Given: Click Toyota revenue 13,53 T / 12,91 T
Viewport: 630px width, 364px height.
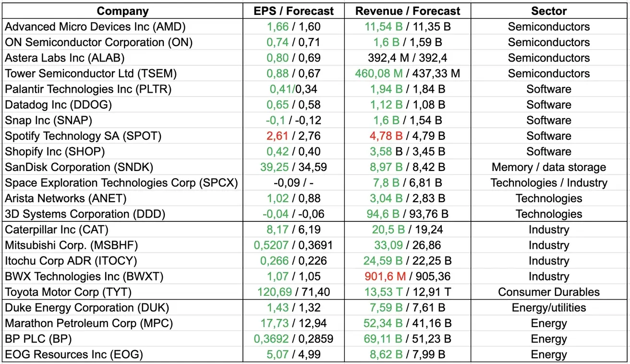Looking at the screenshot, I should (408, 292).
